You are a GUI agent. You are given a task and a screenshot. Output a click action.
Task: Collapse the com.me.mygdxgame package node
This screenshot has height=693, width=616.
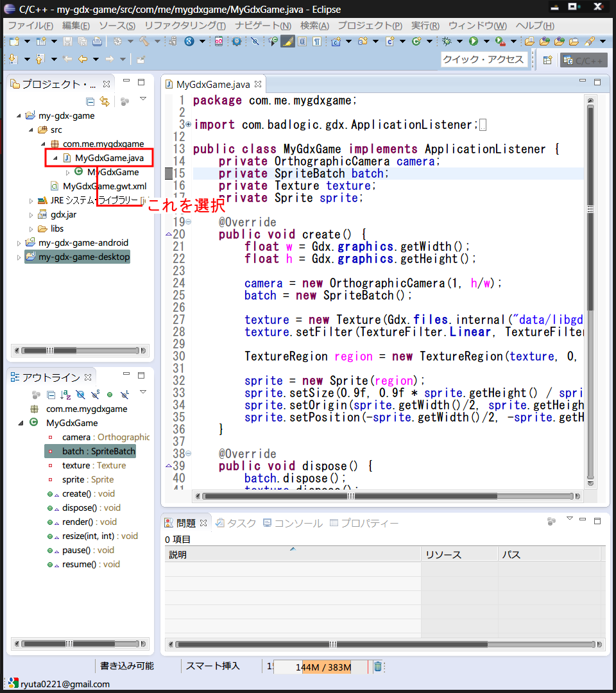tap(43, 143)
